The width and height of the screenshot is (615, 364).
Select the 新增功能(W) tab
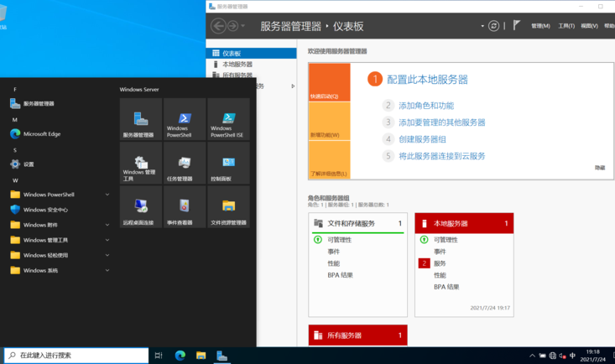[329, 122]
